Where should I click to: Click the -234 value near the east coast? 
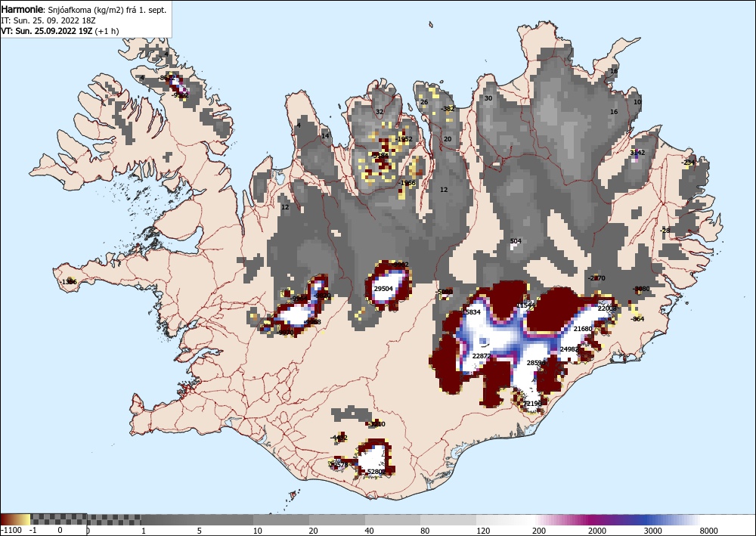pos(688,163)
